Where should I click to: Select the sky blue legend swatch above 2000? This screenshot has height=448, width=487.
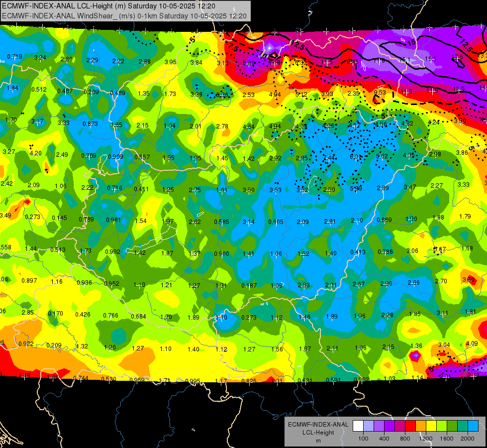[473, 426]
